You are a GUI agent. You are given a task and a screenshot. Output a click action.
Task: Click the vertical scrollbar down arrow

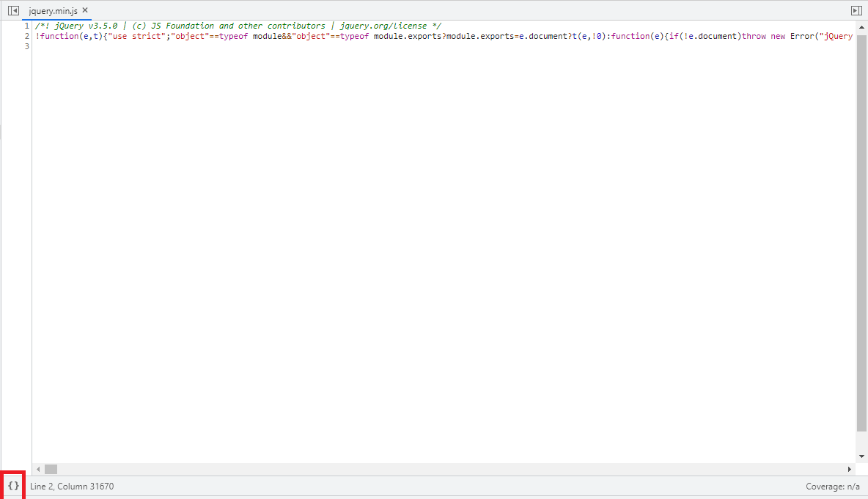click(861, 457)
